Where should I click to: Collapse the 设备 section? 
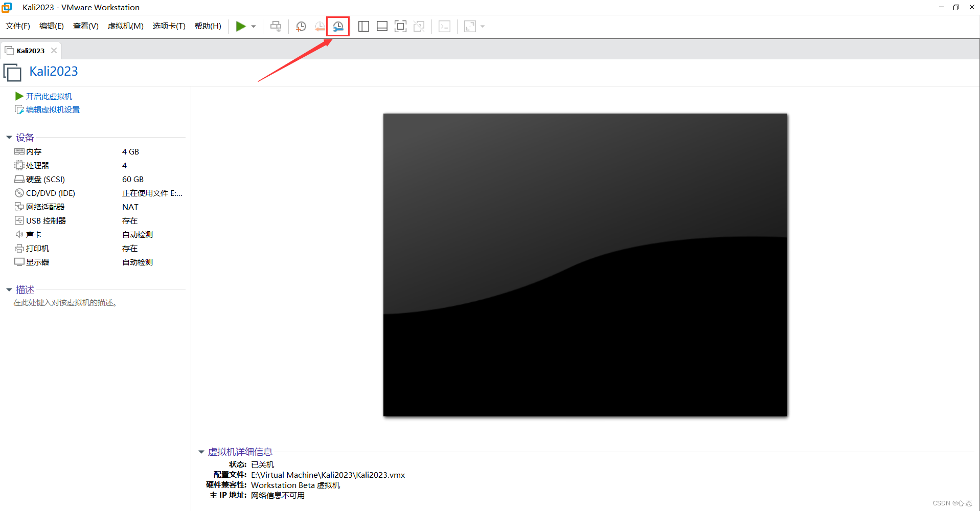(x=9, y=137)
